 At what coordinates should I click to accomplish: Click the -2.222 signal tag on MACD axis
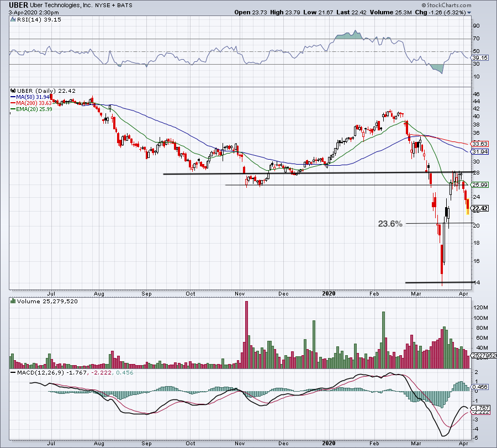[480, 412]
